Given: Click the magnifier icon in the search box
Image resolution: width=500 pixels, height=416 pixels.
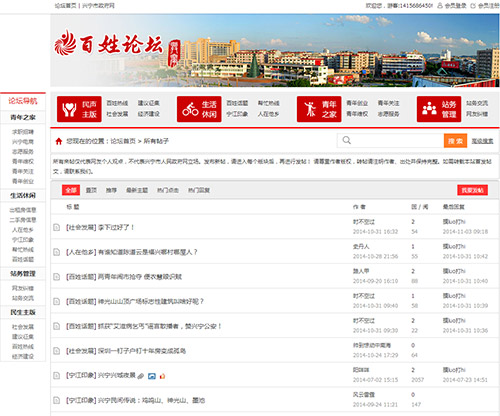Looking at the screenshot, I should click(x=347, y=140).
